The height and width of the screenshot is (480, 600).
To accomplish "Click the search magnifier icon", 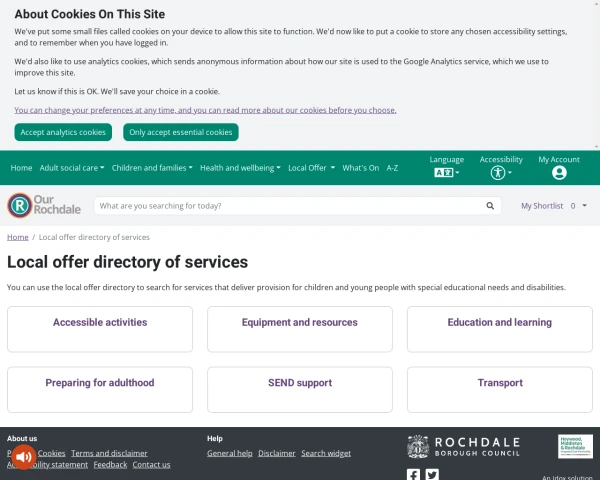I will click(490, 206).
